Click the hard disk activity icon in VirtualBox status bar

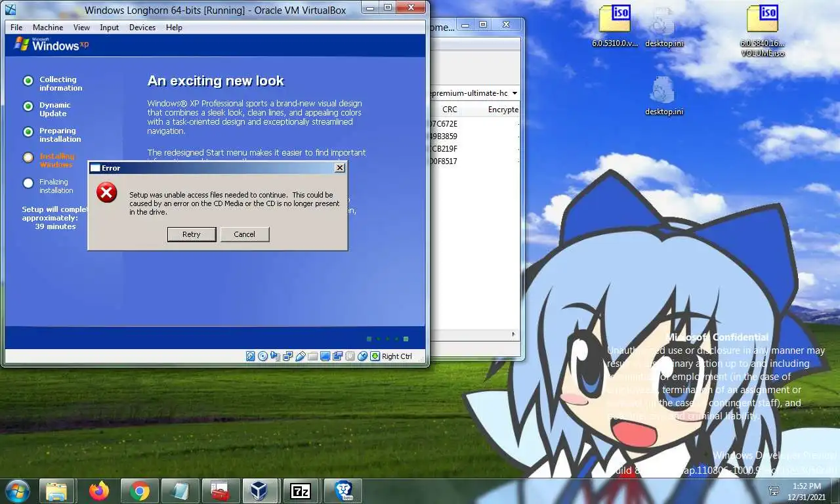(251, 356)
